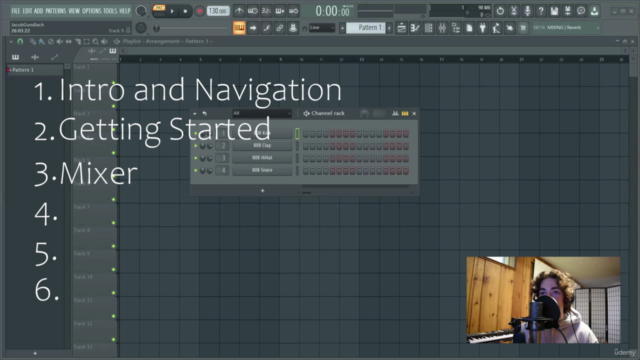Click the step editing mode icon
The image size is (640, 360).
pos(267,28)
